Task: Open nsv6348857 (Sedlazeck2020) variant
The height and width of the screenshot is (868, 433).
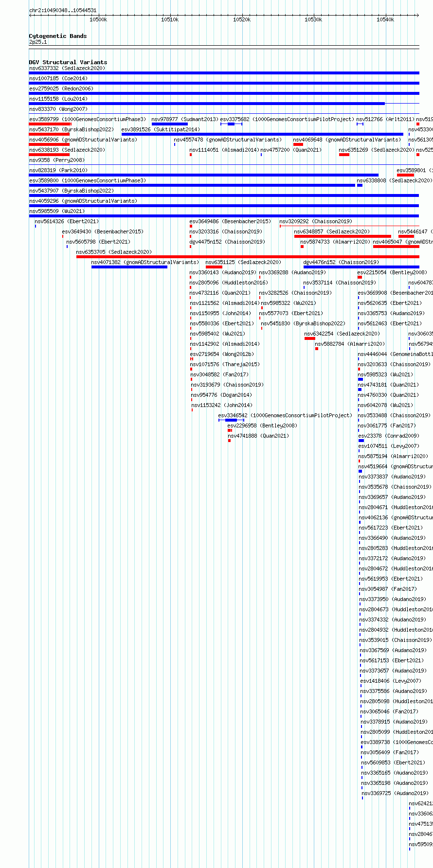Action: pos(332,232)
